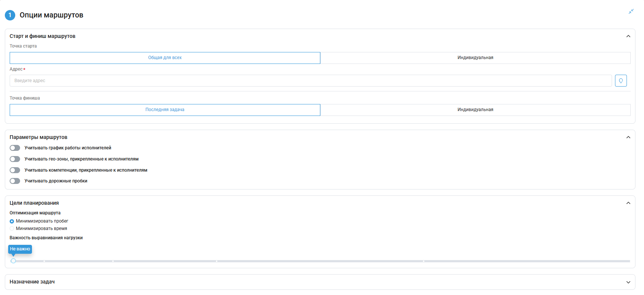Viewport: 644px width, 295px height.
Task: Choose 'Последняя задача' finish point
Action: coord(165,110)
